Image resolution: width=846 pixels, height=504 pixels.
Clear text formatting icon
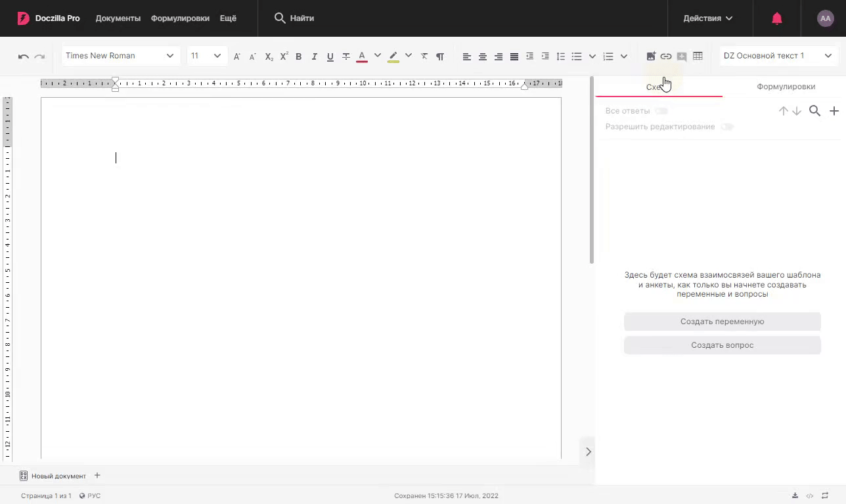tap(424, 56)
